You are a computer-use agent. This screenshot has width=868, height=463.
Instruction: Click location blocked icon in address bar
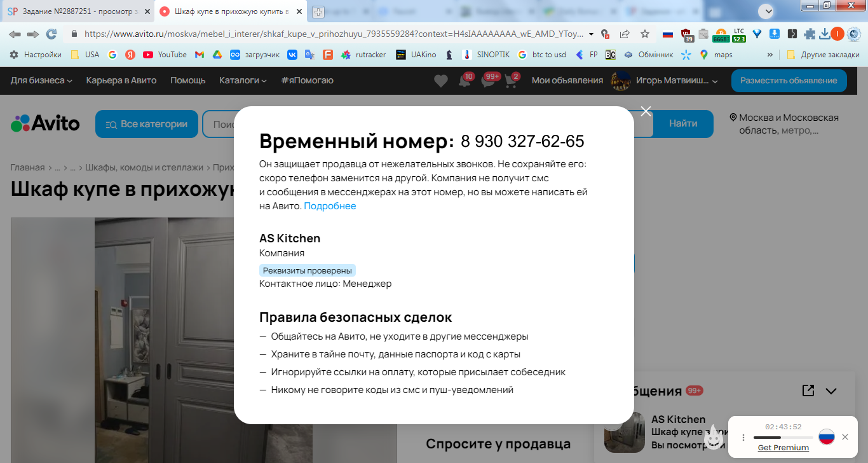(x=605, y=34)
